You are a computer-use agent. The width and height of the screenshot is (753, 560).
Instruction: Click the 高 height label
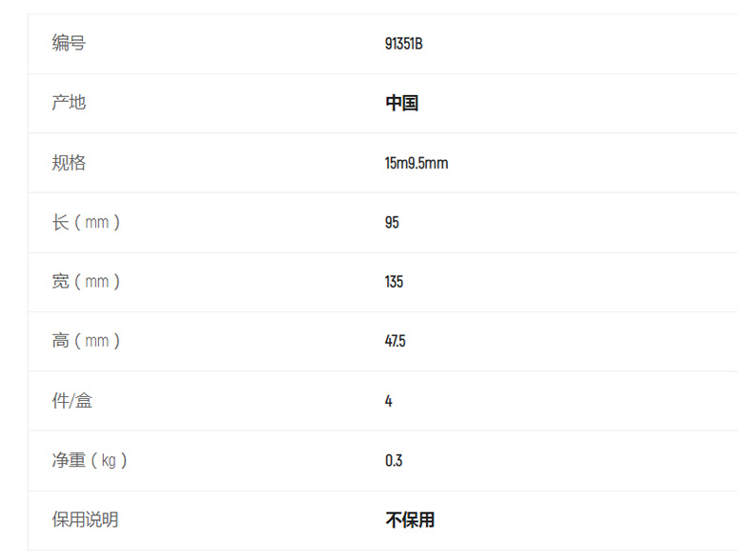click(x=60, y=341)
